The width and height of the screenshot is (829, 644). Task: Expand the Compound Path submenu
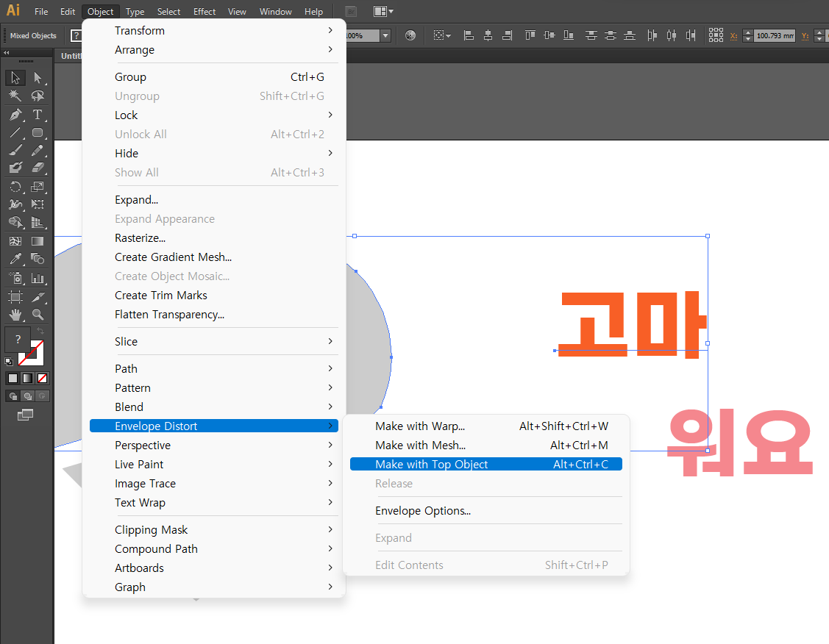[213, 549]
